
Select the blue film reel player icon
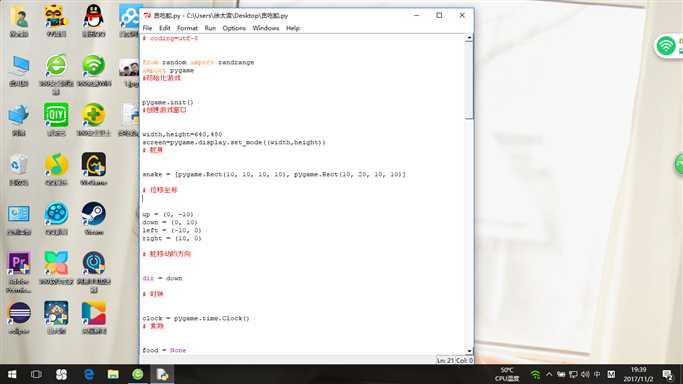click(x=56, y=219)
